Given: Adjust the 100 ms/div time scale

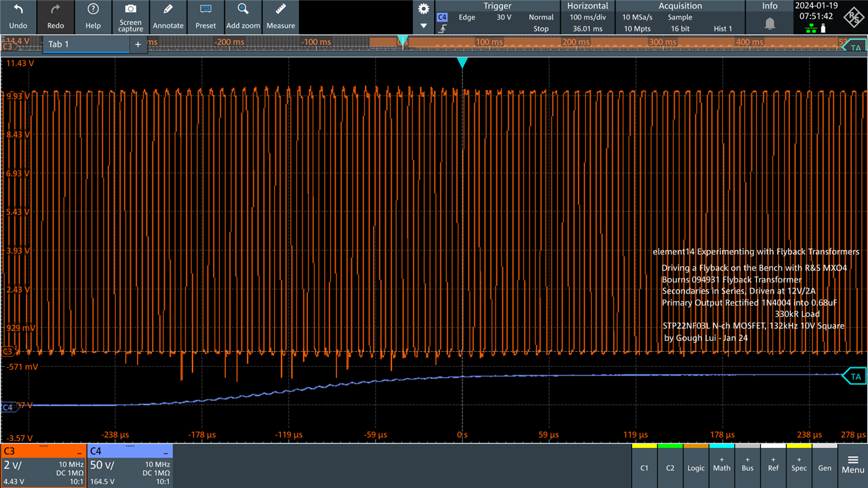Looking at the screenshot, I should tap(587, 18).
